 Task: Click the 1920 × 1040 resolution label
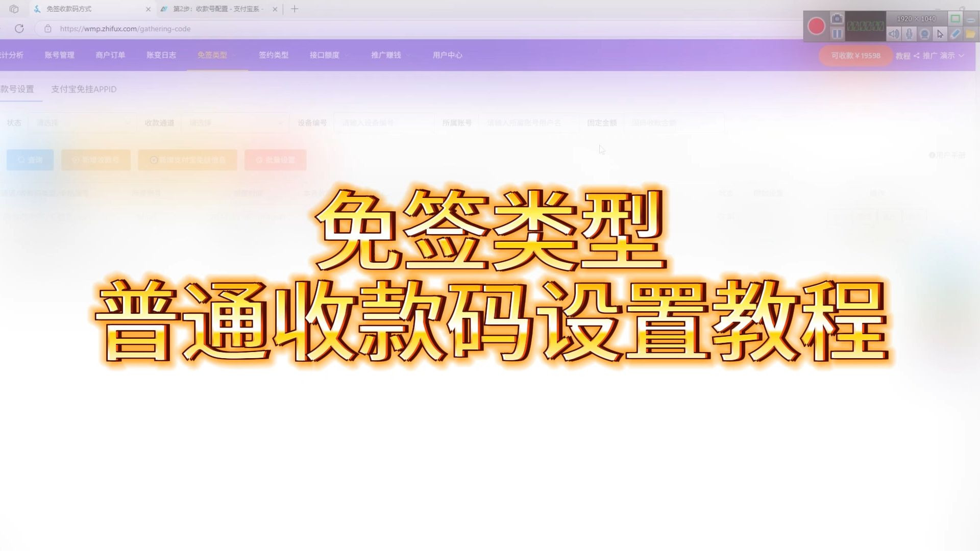pos(916,19)
